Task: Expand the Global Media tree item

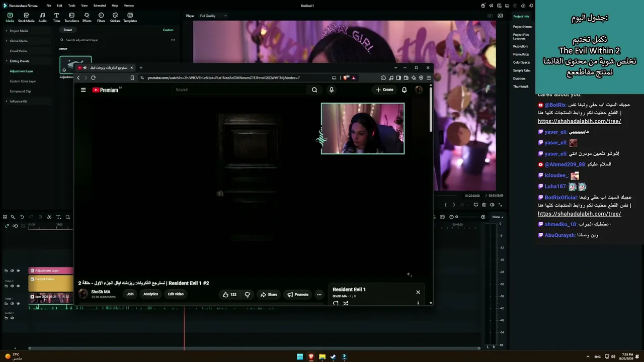Action: pyautogui.click(x=7, y=41)
